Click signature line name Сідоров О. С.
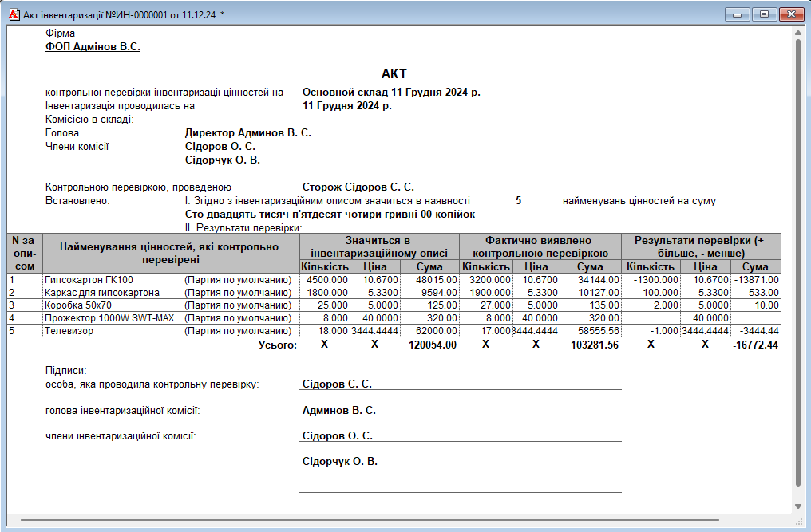811x532 pixels. [337, 435]
